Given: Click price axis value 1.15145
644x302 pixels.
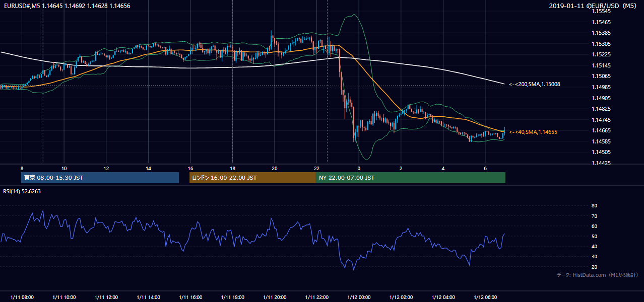Looking at the screenshot, I should tap(601, 65).
